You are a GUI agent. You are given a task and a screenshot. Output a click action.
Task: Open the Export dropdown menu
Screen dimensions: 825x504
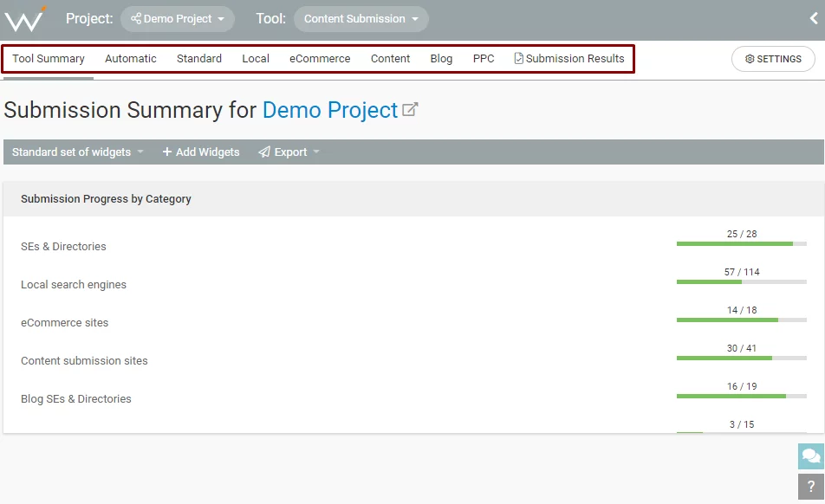tap(289, 152)
